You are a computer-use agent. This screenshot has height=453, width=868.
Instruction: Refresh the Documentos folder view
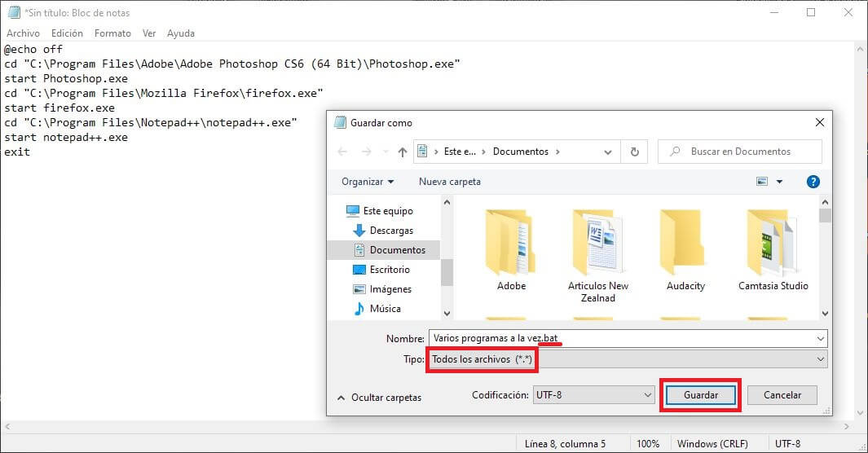pos(635,152)
